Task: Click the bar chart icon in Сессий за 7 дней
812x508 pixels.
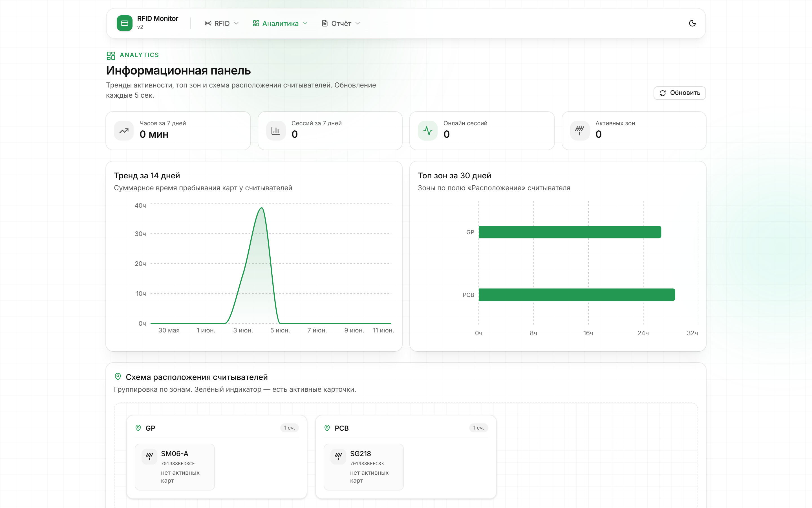Action: [x=276, y=131]
